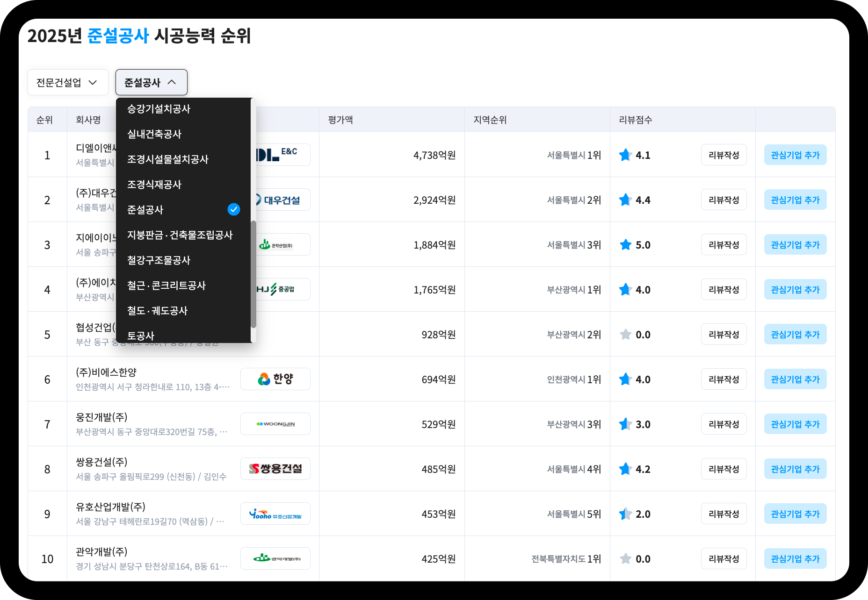This screenshot has width=868, height=600.
Task: Click the 관악산업 logo in row 3
Action: (282, 244)
